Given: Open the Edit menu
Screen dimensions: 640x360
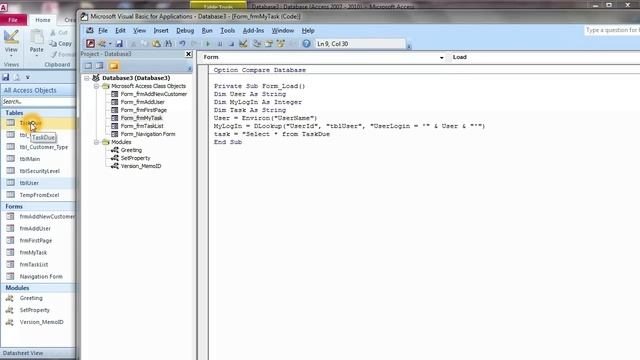Looking at the screenshot, I should pyautogui.click(x=120, y=31).
